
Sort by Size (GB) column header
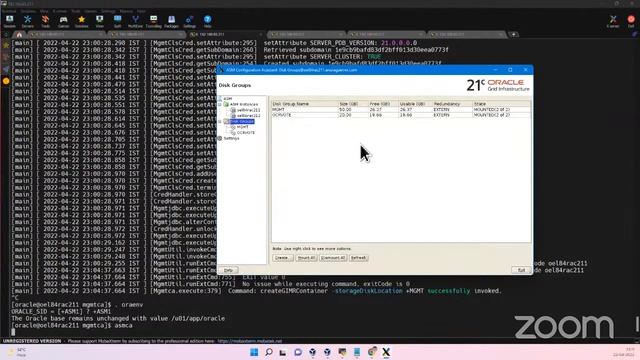[353, 104]
